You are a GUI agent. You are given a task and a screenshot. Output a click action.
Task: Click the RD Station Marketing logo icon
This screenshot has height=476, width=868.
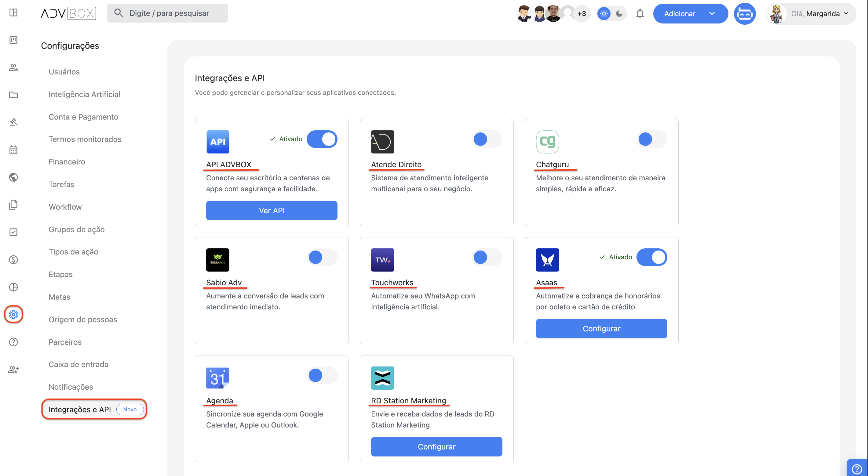click(382, 378)
